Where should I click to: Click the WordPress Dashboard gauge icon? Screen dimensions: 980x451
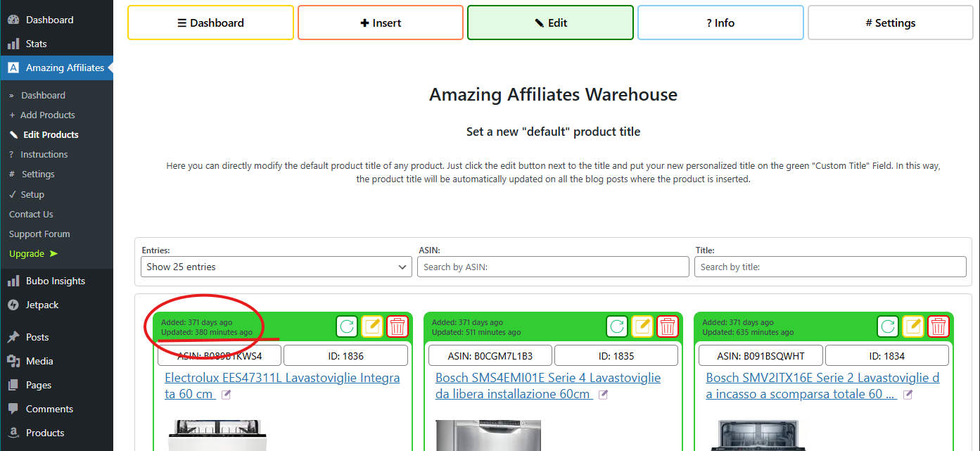[13, 20]
